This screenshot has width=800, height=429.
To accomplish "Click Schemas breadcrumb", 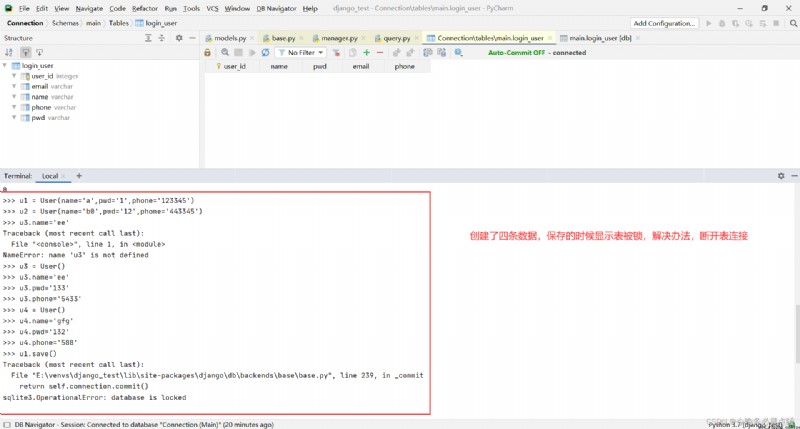I will click(x=65, y=23).
